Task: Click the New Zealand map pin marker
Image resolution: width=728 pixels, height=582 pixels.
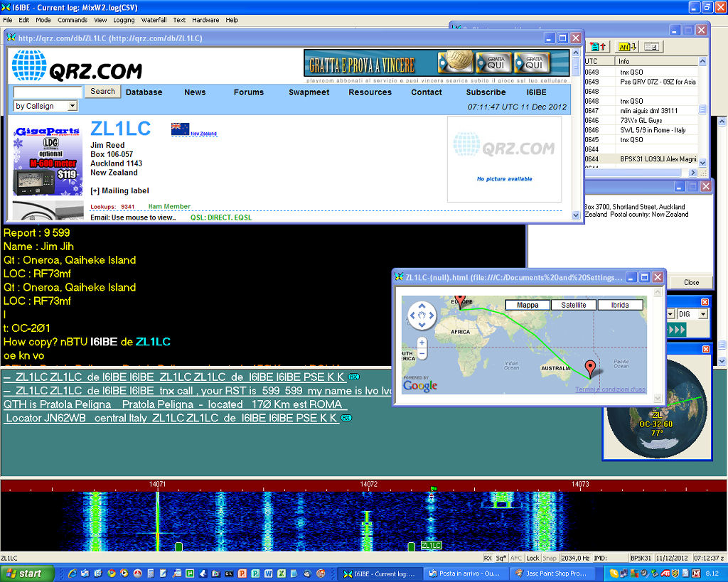Action: (x=589, y=368)
